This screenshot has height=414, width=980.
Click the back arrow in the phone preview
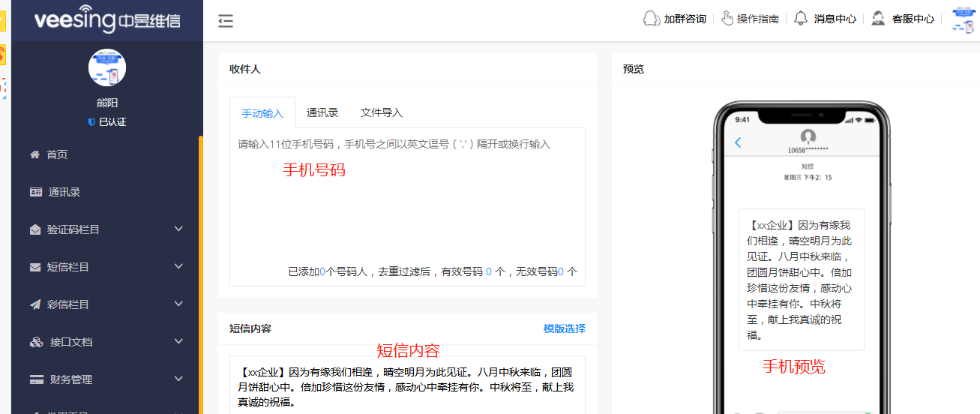coord(738,142)
